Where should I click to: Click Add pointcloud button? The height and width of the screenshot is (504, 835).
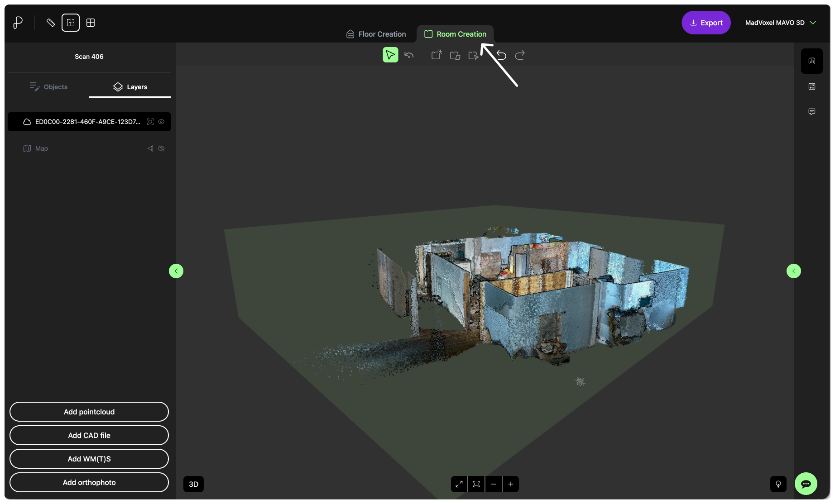pyautogui.click(x=89, y=412)
